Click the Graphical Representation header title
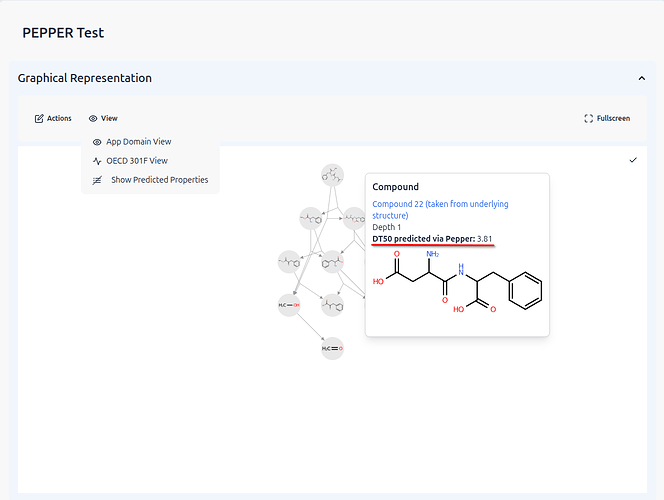Viewport: 664px width, 500px height. coord(85,78)
